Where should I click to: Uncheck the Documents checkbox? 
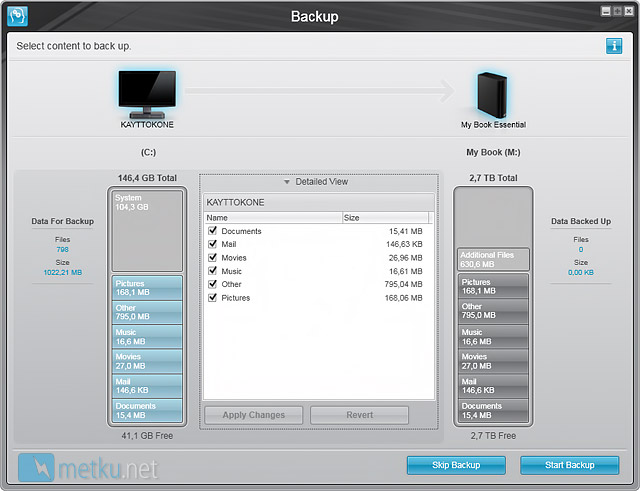click(212, 231)
